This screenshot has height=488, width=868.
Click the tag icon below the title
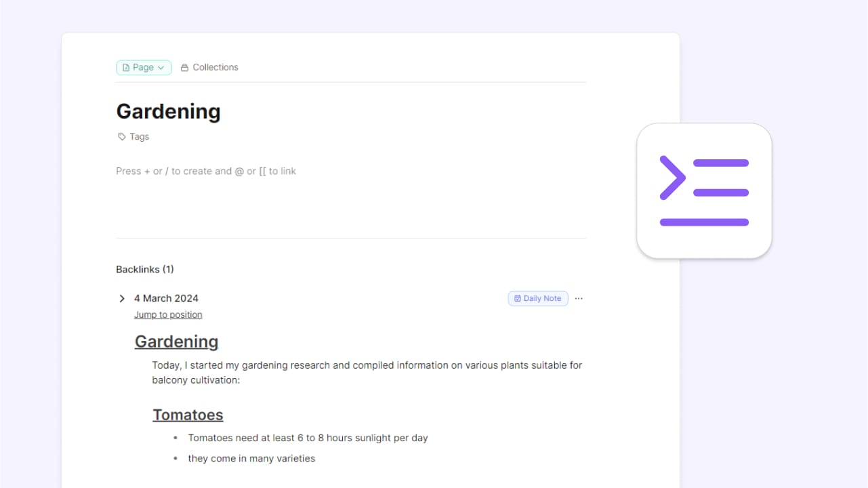[122, 137]
